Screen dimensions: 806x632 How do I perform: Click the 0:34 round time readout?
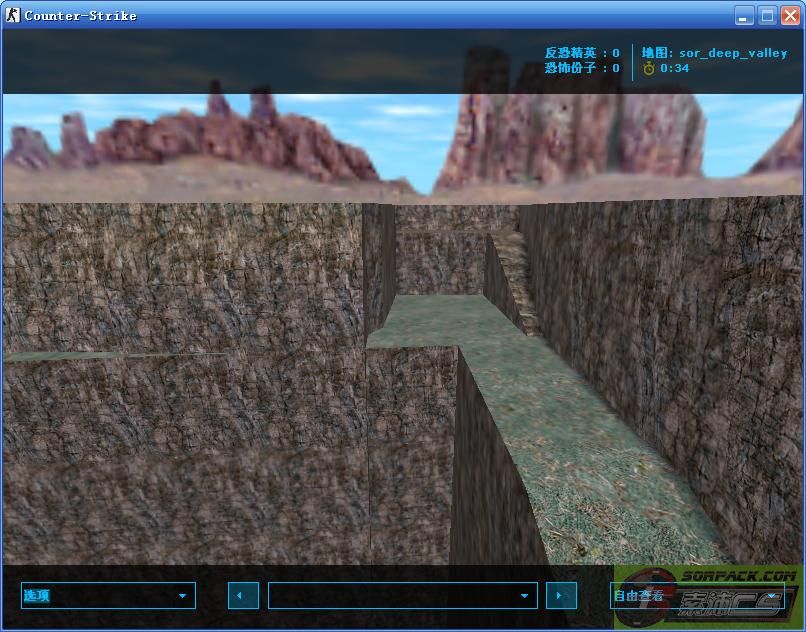pyautogui.click(x=674, y=68)
